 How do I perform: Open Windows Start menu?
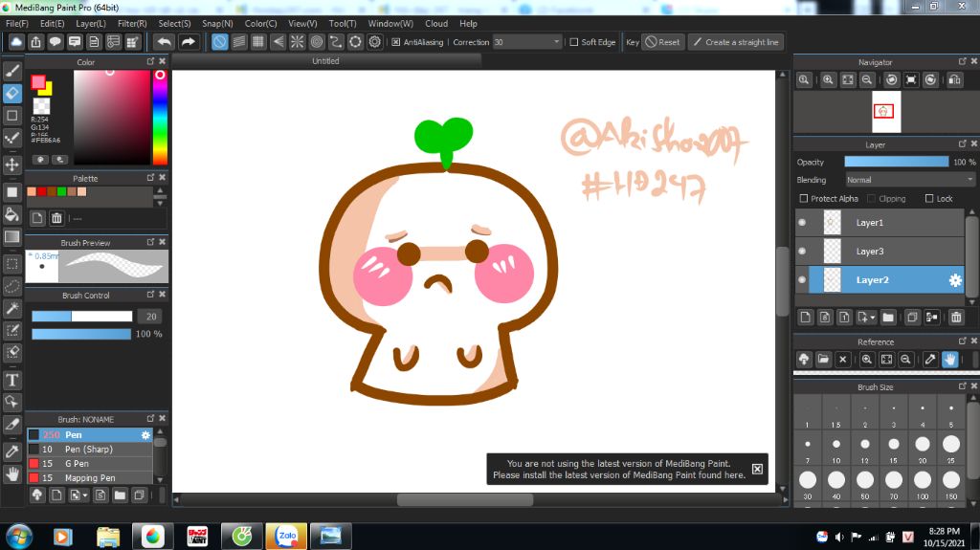[19, 537]
